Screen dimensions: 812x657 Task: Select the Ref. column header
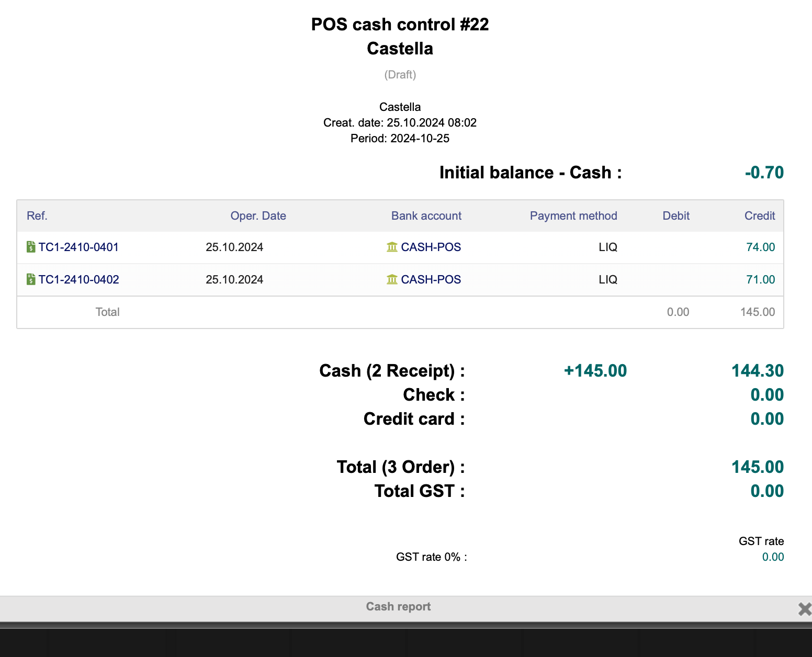click(x=37, y=216)
